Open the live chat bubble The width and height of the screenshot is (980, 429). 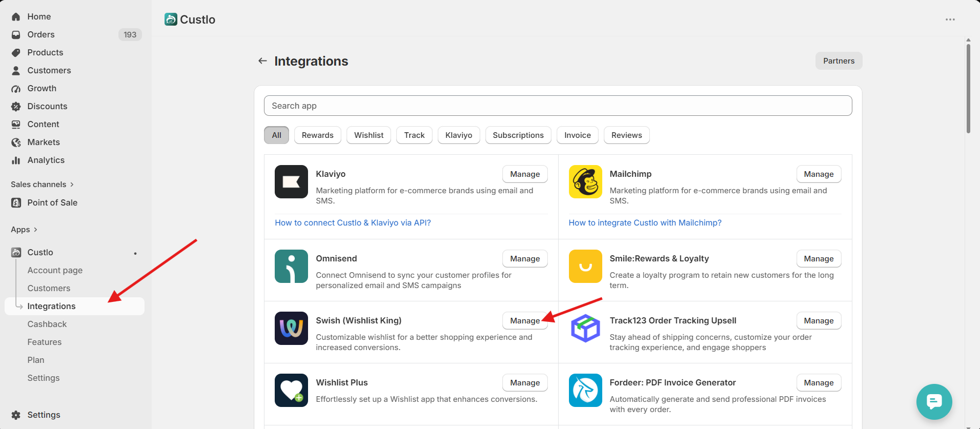(934, 402)
